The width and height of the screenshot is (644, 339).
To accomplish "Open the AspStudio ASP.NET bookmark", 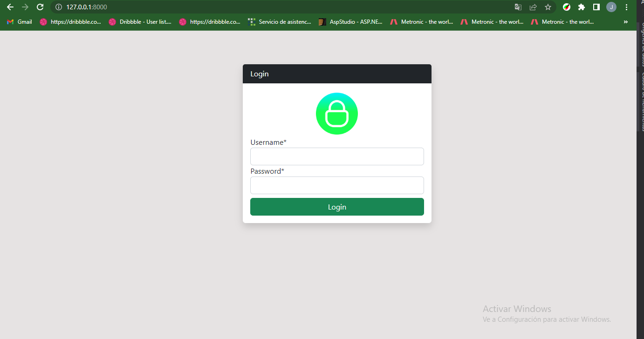I will click(x=350, y=21).
